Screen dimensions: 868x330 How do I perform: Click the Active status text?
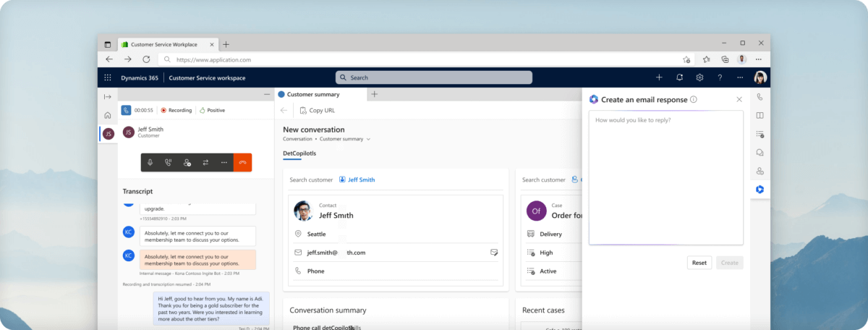coord(548,271)
